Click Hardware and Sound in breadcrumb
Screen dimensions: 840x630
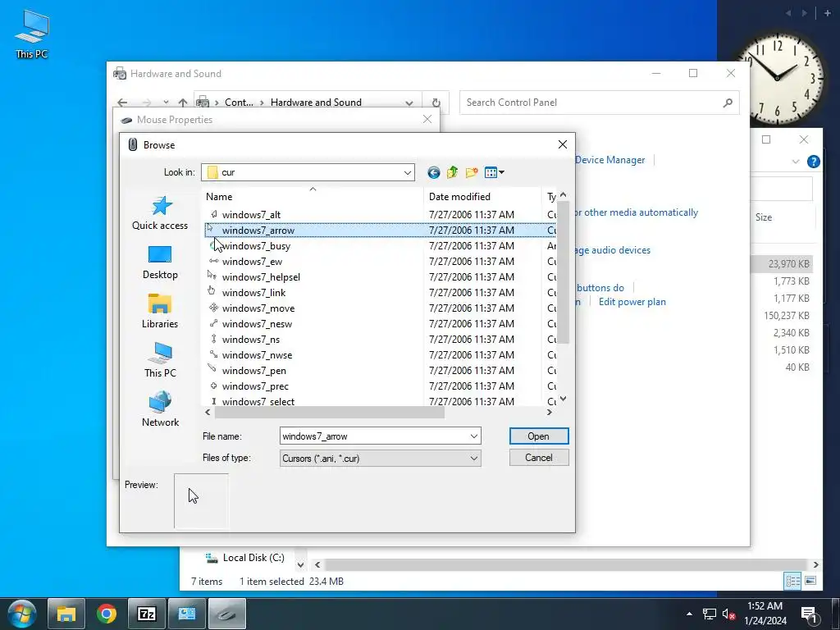click(316, 103)
